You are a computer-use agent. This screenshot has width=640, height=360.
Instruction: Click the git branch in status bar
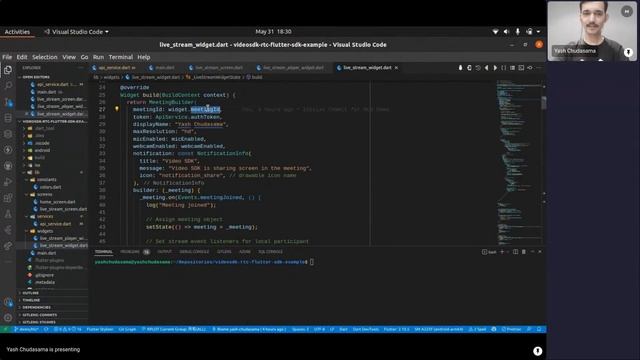click(26, 329)
